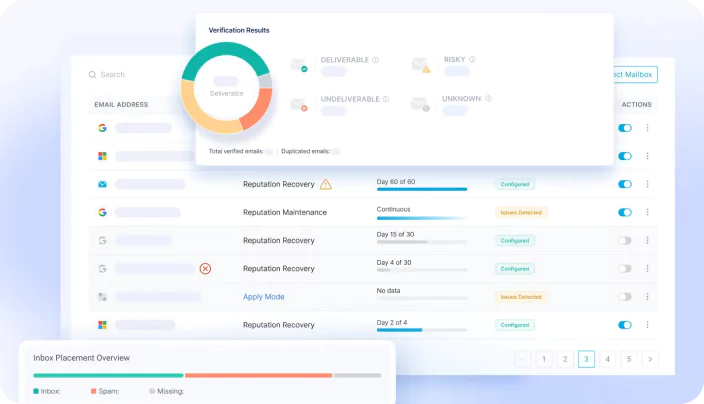Open the three-dot menu for the Reputation Maintenance row
Image resolution: width=704 pixels, height=404 pixels.
pos(647,212)
